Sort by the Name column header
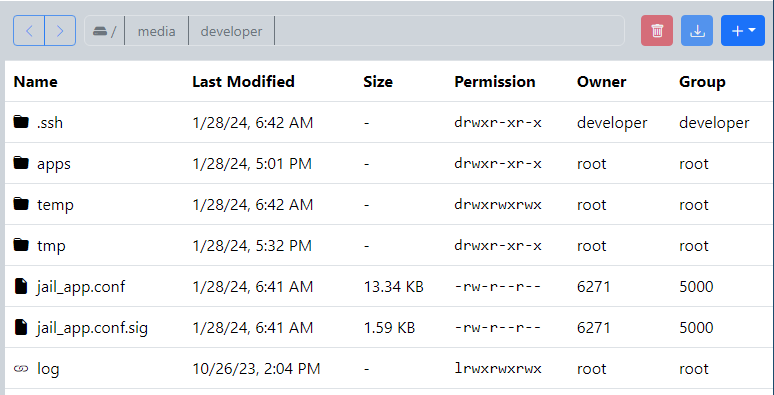 point(36,81)
